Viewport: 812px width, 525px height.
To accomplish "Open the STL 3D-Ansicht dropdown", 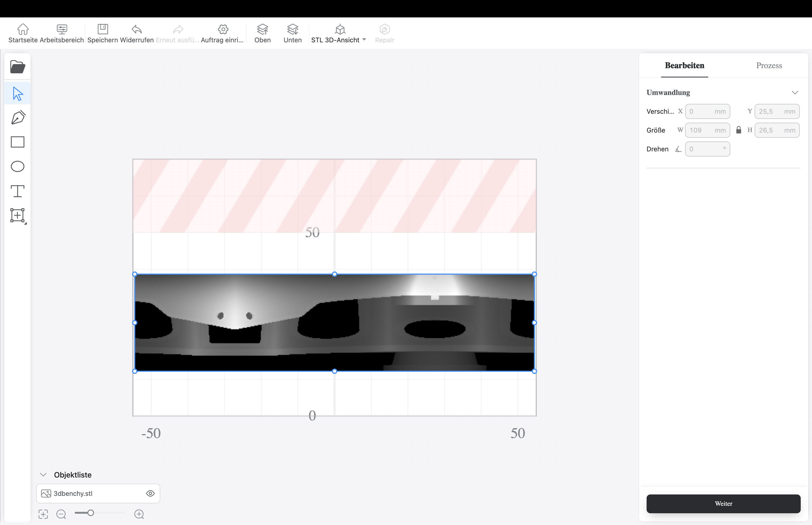I will [x=364, y=39].
